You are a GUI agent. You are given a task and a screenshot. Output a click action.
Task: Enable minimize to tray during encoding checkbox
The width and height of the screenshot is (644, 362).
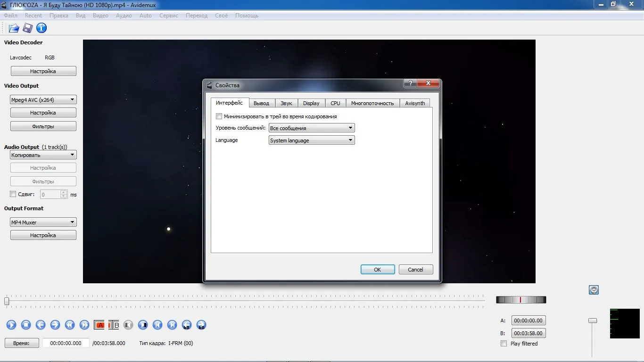coord(219,116)
